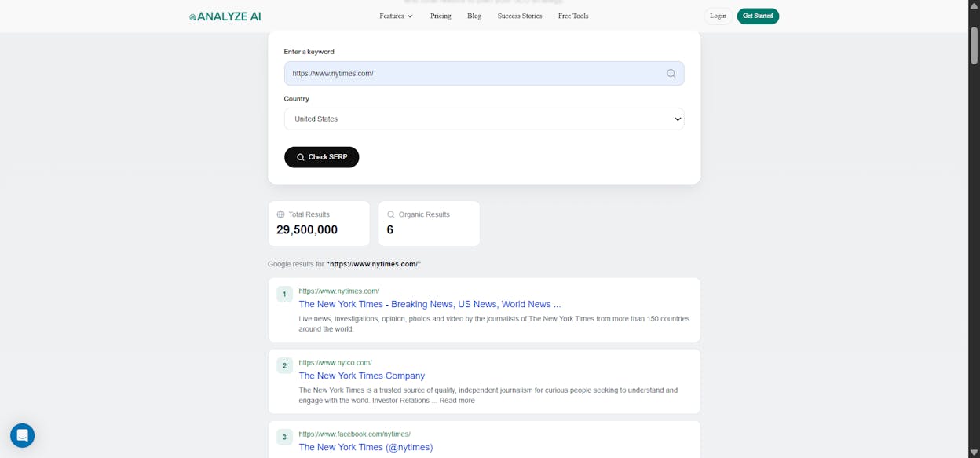The image size is (980, 458).
Task: Click the facebook.com/nytimes result URL
Action: click(354, 434)
